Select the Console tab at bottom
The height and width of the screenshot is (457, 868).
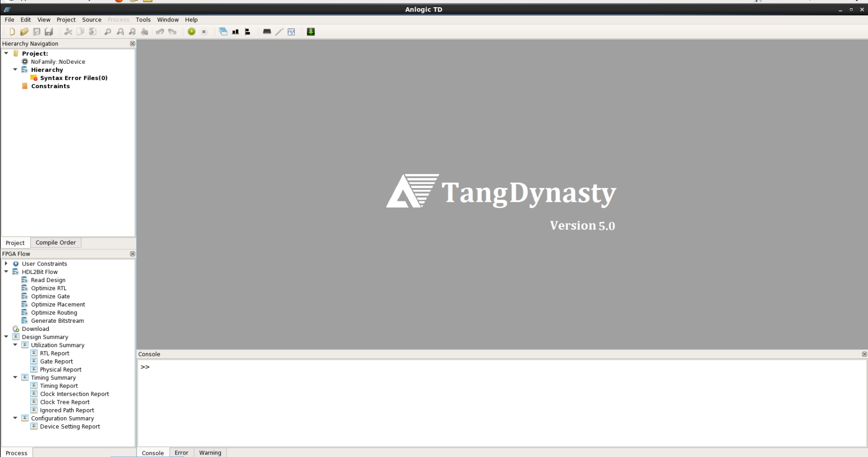click(x=153, y=453)
